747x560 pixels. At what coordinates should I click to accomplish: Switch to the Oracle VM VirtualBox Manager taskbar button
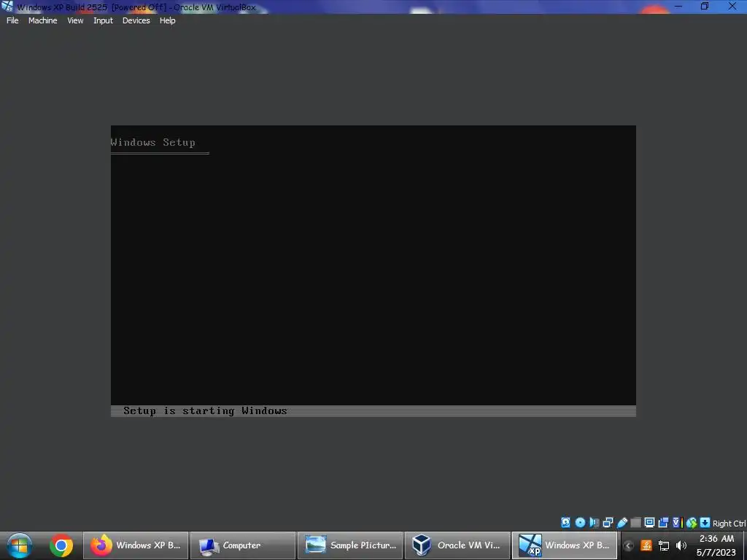coord(457,545)
